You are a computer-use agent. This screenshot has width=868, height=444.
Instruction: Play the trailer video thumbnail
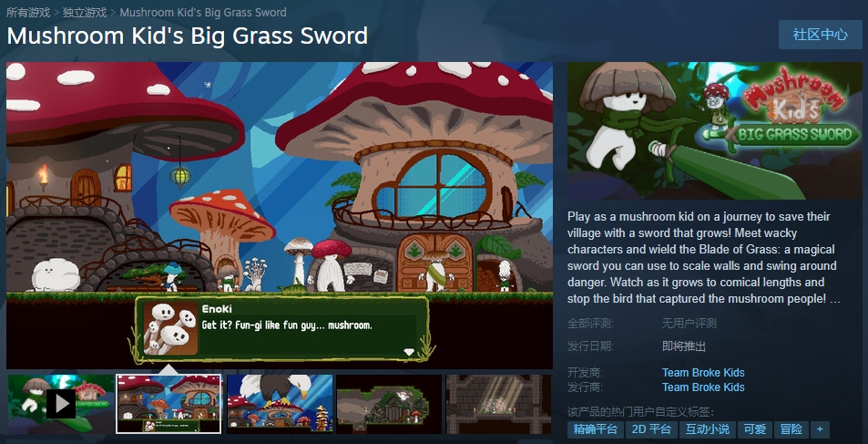point(61,404)
